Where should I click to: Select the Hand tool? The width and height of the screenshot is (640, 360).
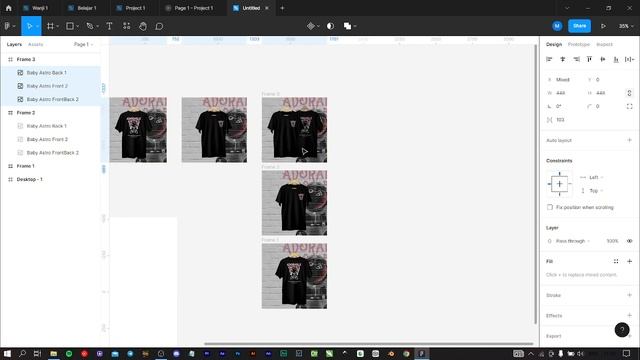pyautogui.click(x=143, y=26)
